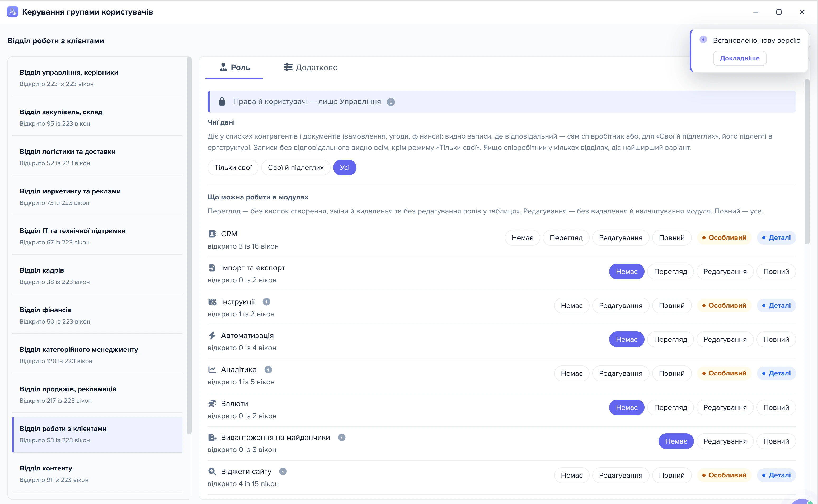Select the Свої й підлеглих data scope
This screenshot has height=504, width=818.
[296, 168]
